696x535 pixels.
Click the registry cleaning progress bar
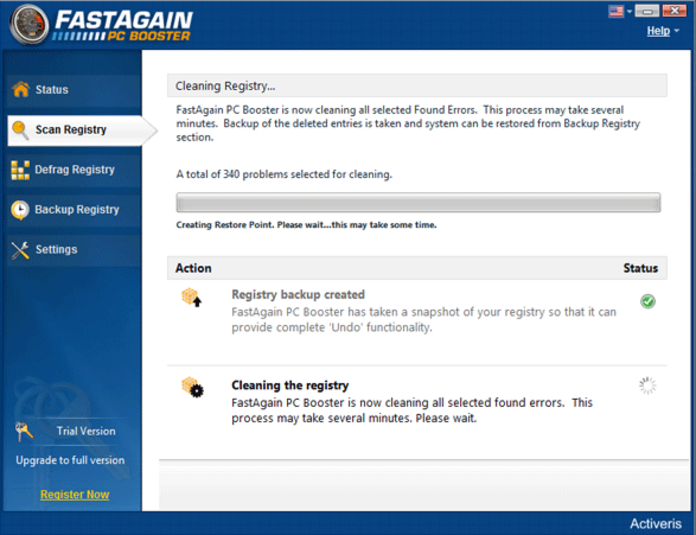click(x=418, y=203)
